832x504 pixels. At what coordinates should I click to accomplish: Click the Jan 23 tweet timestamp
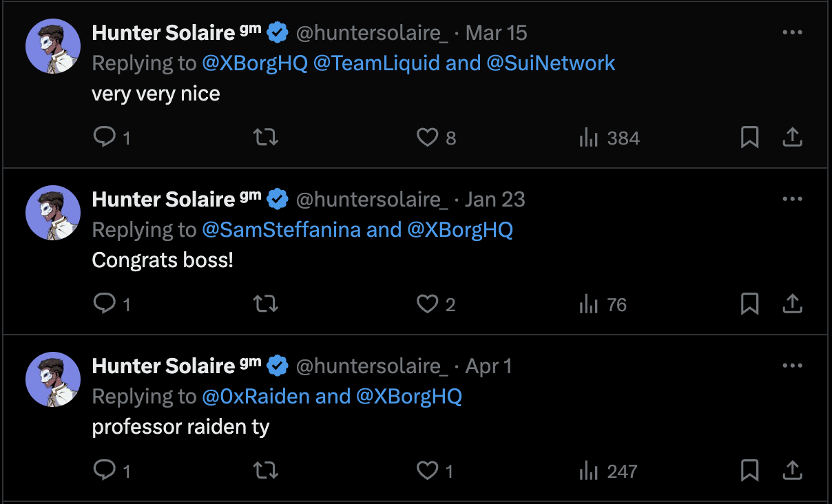pos(495,200)
